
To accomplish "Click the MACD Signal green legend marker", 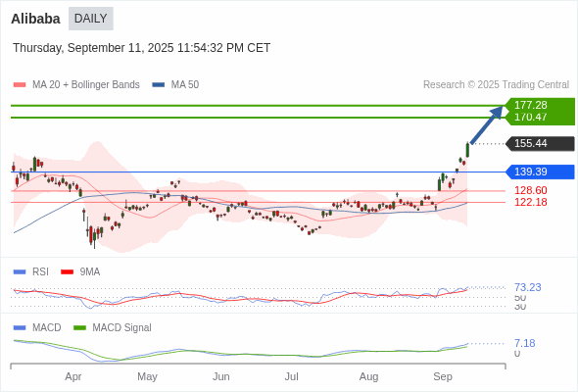I will 79,328.
